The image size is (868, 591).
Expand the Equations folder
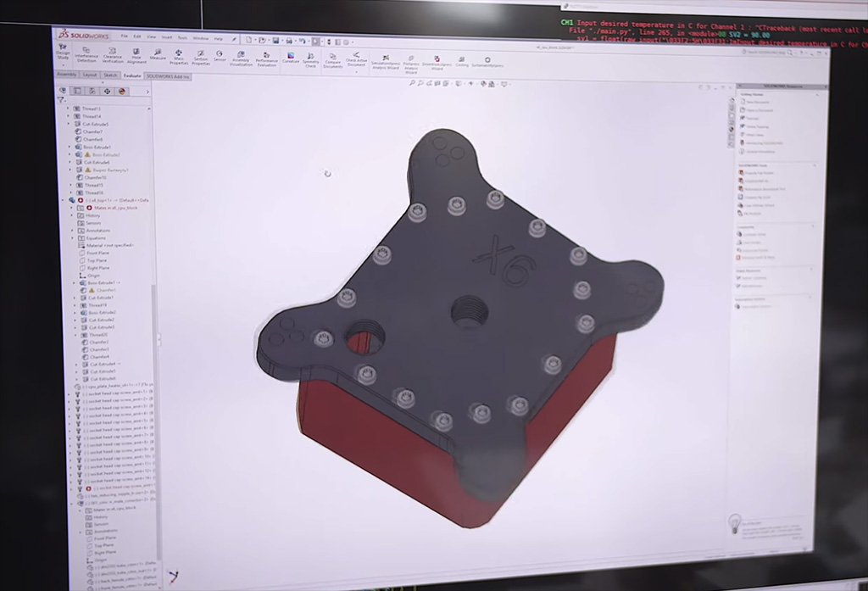tap(73, 237)
